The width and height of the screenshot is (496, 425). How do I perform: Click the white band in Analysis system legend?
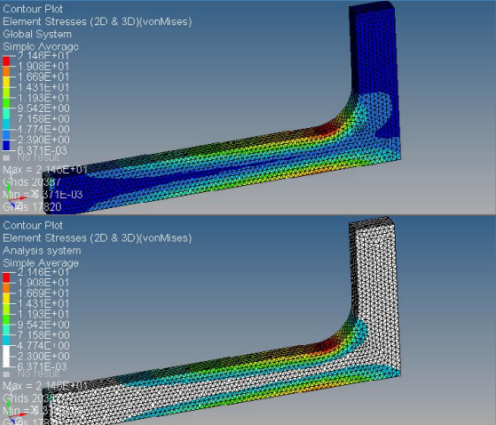[x=6, y=356]
